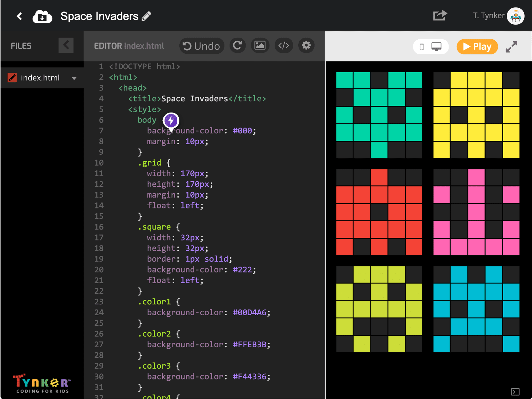Click the #F44336 color value on line 30
The width and height of the screenshot is (532, 399).
(x=249, y=377)
